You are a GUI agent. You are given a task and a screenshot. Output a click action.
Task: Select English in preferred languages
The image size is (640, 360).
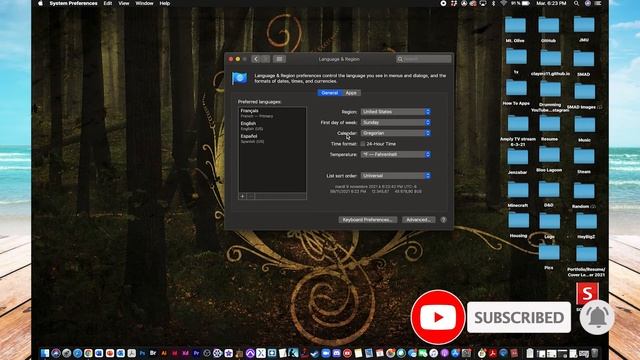coord(272,126)
